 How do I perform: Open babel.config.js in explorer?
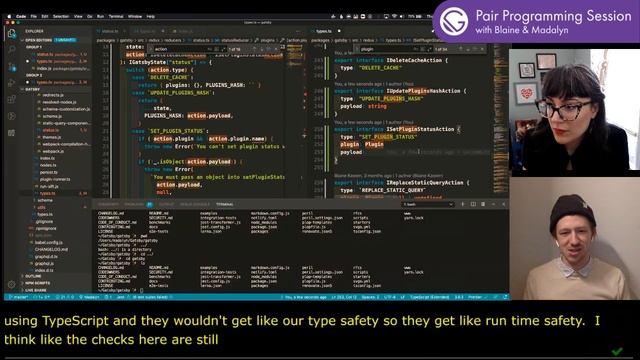(x=46, y=242)
